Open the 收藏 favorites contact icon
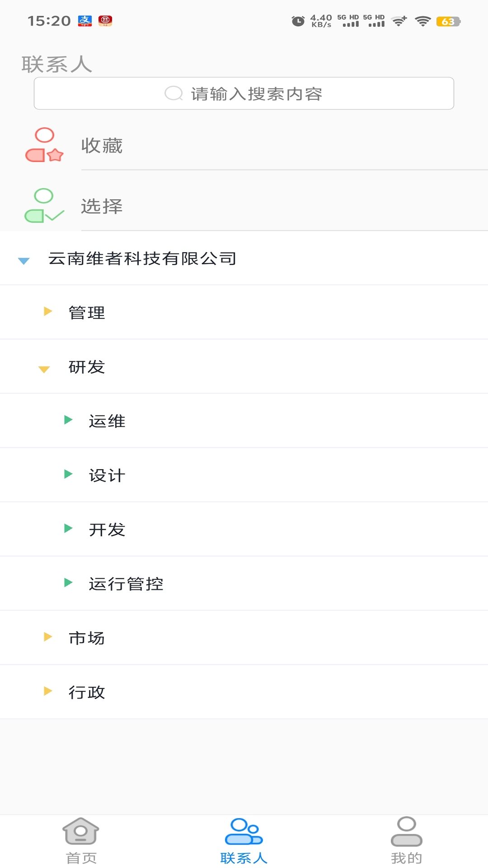 [x=43, y=146]
